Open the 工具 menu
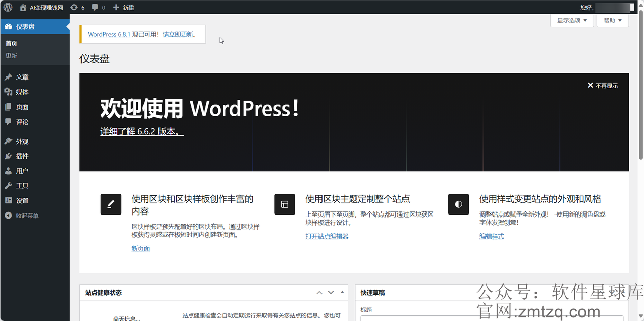644x321 pixels. [35, 186]
